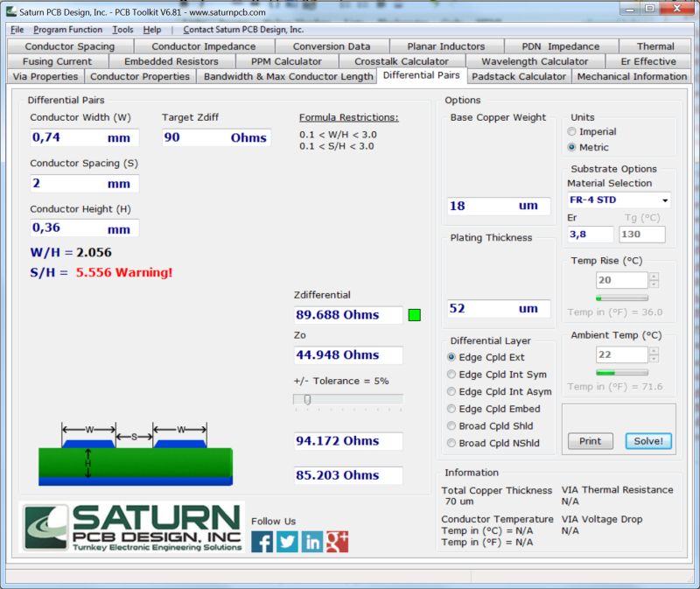Open the LinkedIn icon
The width and height of the screenshot is (700, 589).
click(311, 541)
